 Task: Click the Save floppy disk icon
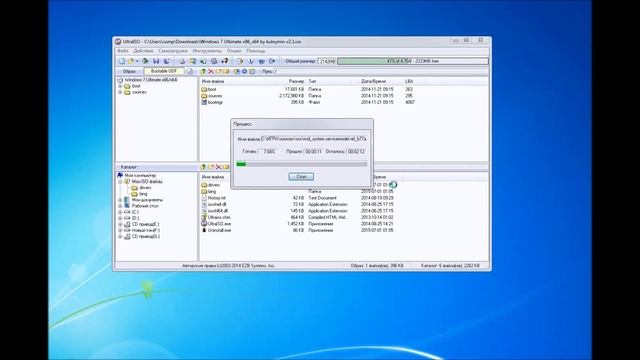point(156,61)
